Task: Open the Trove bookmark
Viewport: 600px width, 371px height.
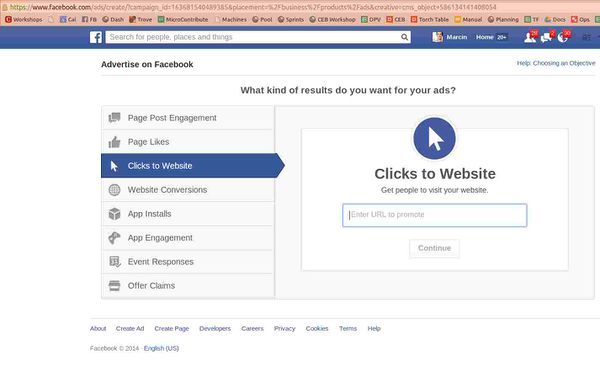Action: point(140,19)
